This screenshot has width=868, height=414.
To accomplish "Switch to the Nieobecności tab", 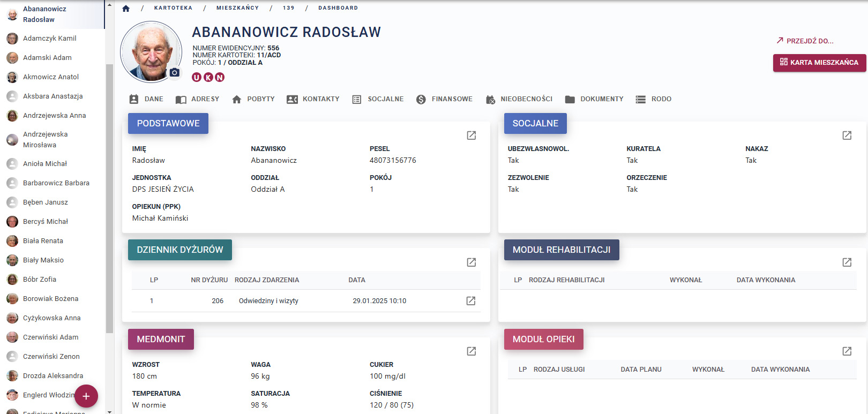I will pyautogui.click(x=519, y=99).
